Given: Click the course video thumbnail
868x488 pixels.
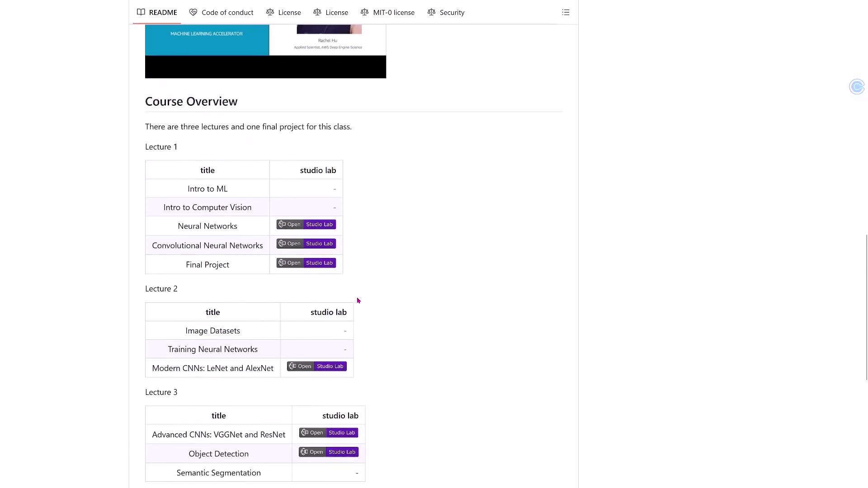Looking at the screenshot, I should [265, 51].
